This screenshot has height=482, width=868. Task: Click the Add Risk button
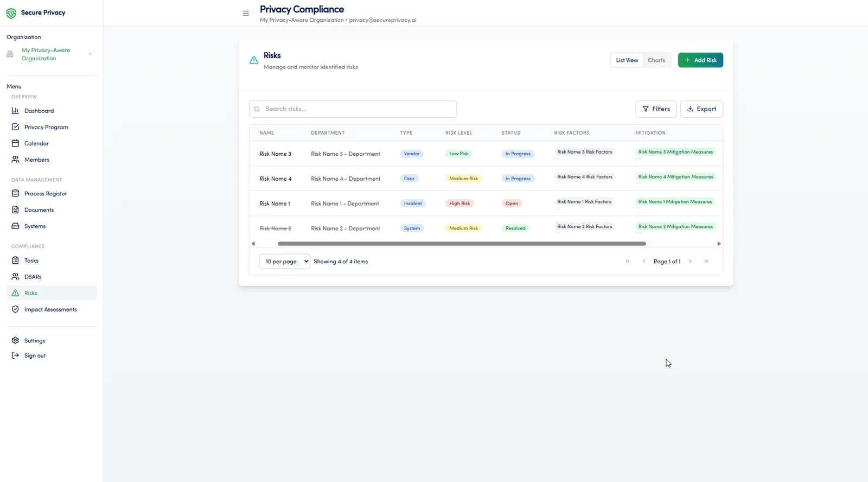click(x=700, y=60)
